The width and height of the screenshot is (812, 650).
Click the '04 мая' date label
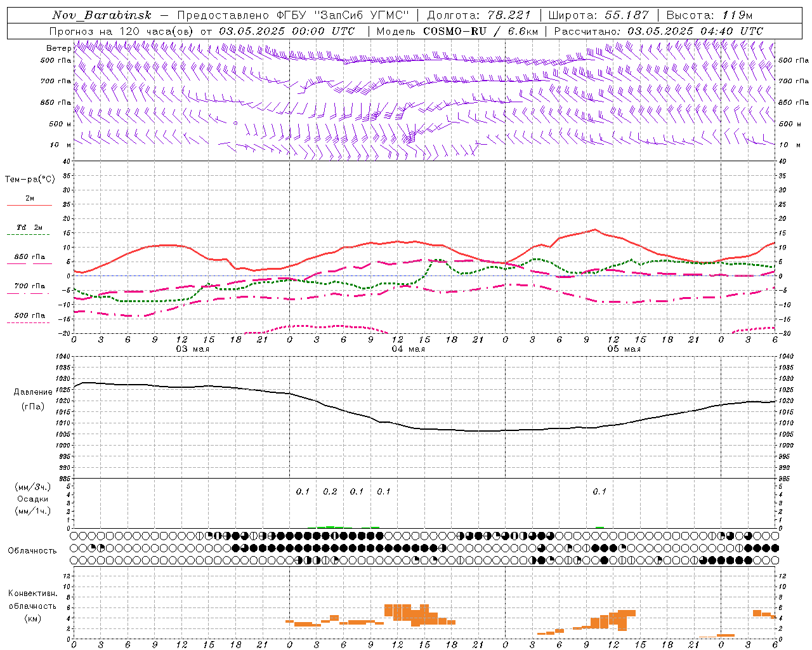point(409,349)
